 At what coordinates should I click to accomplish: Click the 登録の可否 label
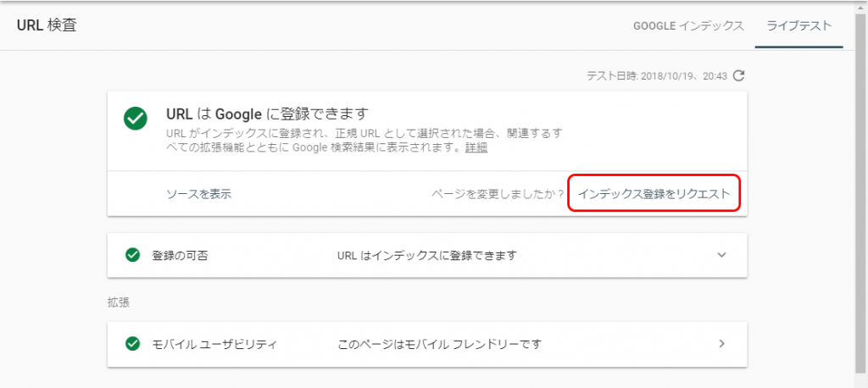180,256
